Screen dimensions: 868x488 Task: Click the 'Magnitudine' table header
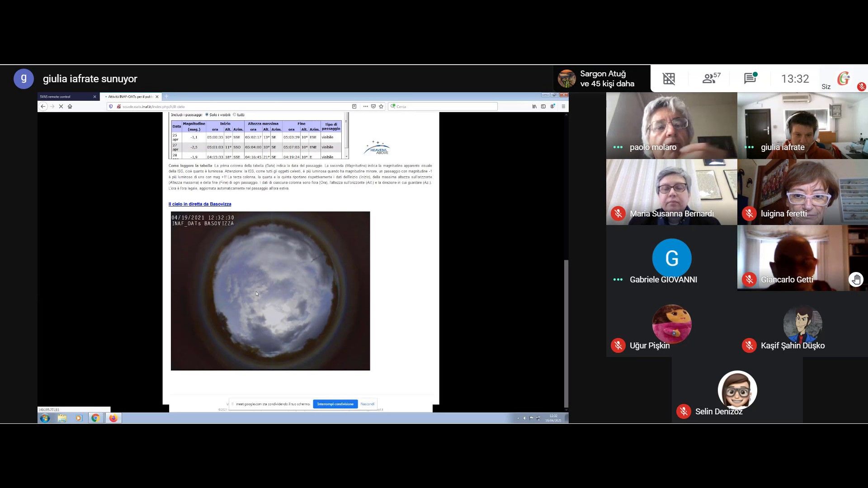tap(194, 126)
